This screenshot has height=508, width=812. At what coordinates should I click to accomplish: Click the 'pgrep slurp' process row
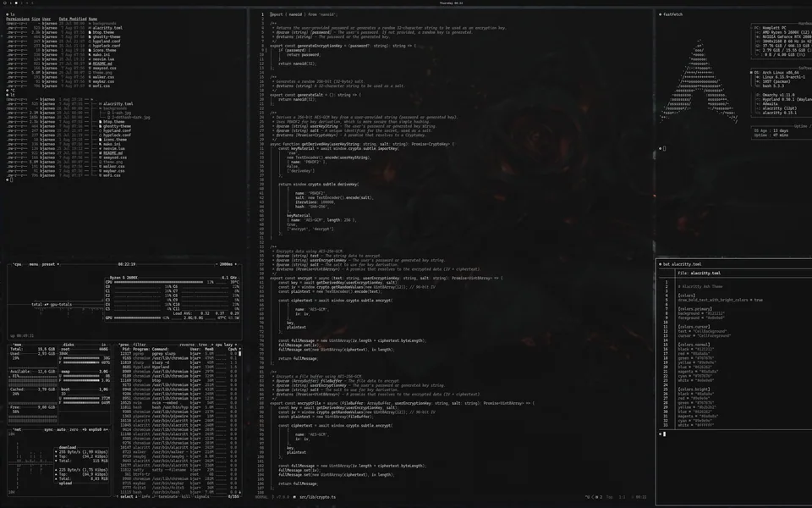178,354
